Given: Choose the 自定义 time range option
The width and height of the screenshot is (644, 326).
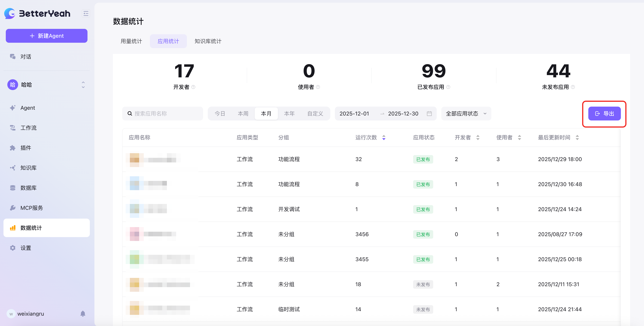Looking at the screenshot, I should (315, 114).
